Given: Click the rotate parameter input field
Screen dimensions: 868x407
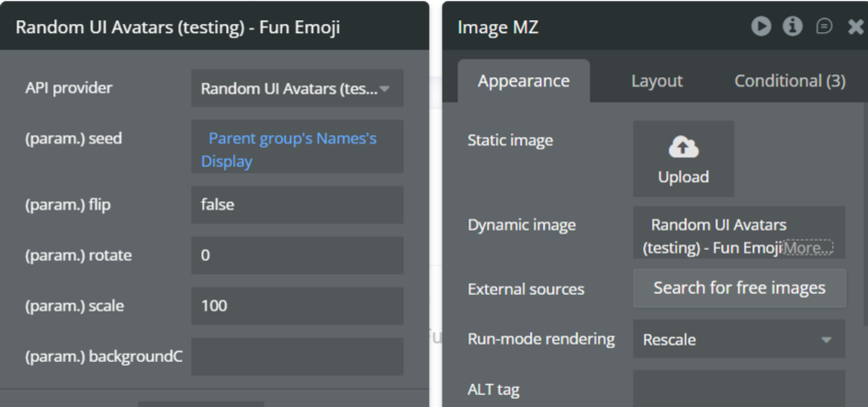Looking at the screenshot, I should (297, 255).
